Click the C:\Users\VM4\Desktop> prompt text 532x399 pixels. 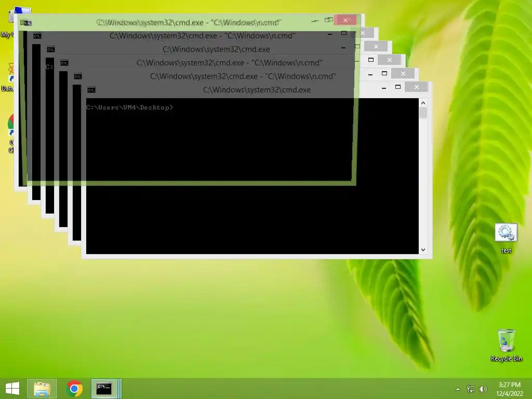[129, 108]
